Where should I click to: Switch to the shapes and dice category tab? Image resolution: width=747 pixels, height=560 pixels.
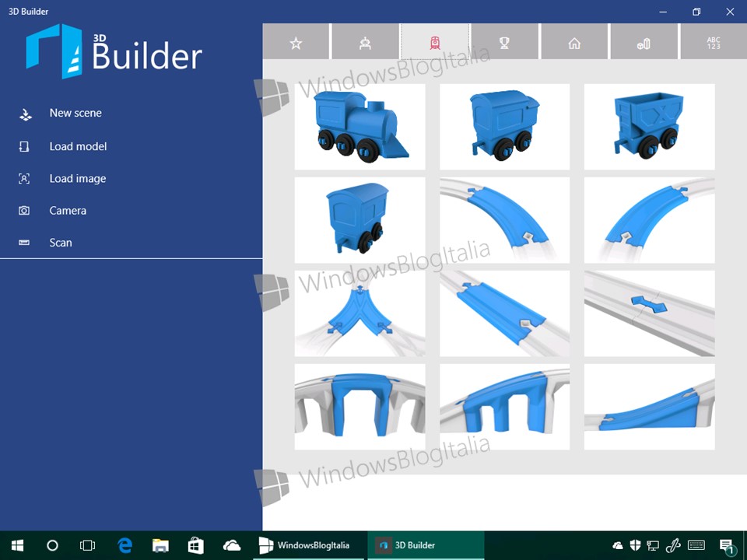point(644,42)
